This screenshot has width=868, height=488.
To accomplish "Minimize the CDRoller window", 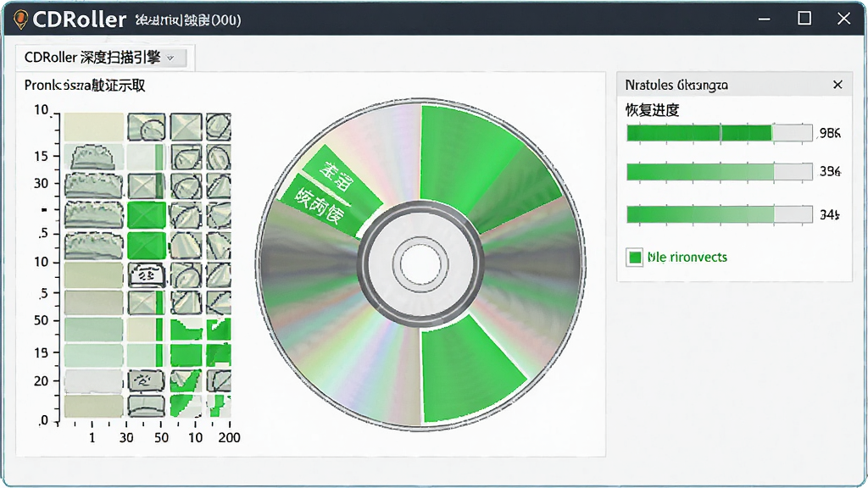I will point(765,19).
